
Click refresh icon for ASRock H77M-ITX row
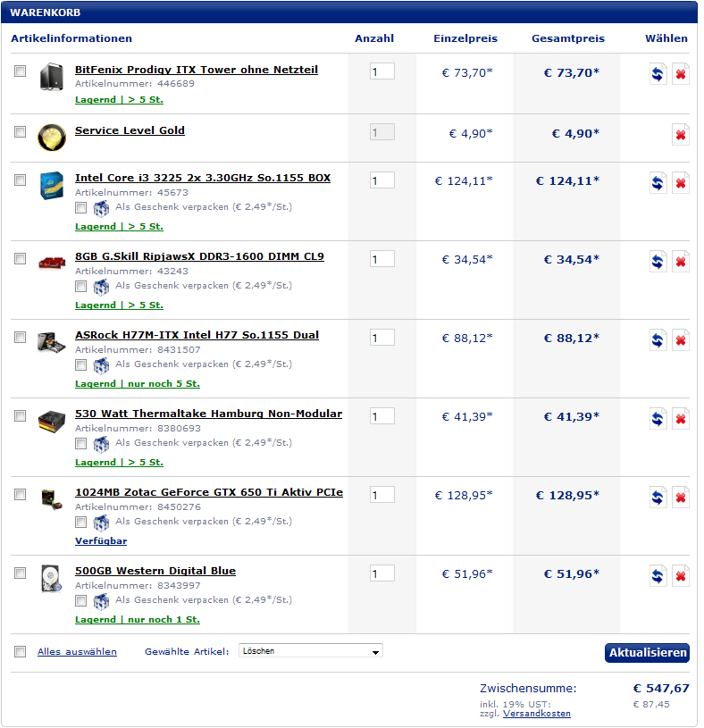(658, 339)
